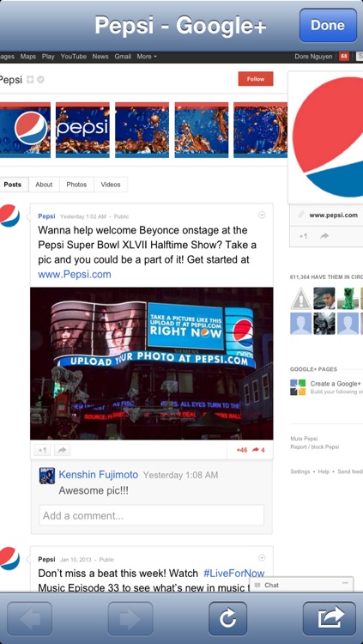Open the options arrow on the Beyonce post
Viewport: 363px width, 644px height.
(262, 216)
